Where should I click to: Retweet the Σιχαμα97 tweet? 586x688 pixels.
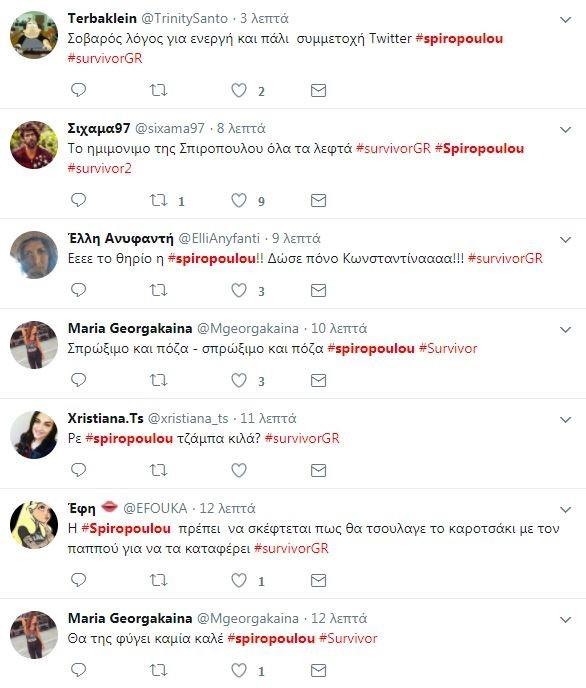coord(158,200)
